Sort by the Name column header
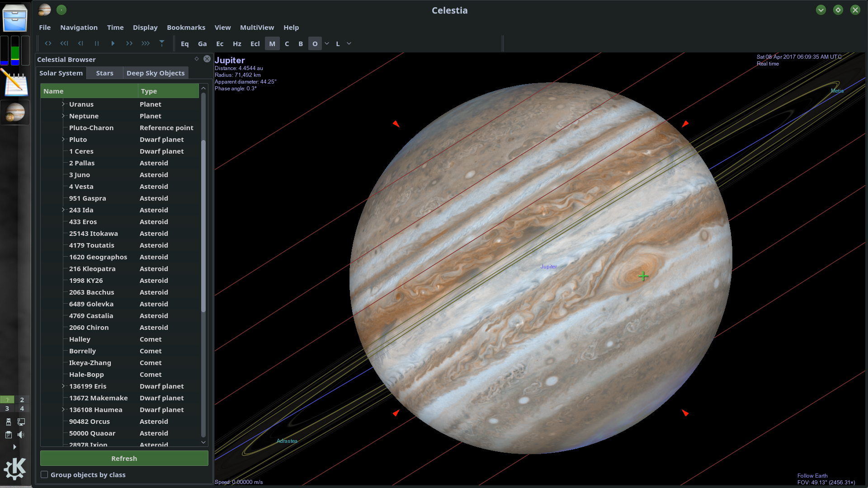The image size is (868, 488). [89, 91]
